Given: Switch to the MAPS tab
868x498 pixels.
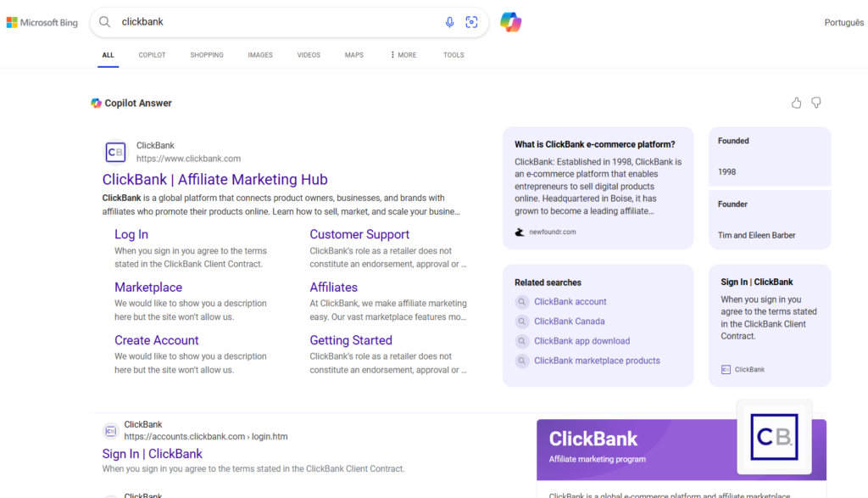Looking at the screenshot, I should (354, 55).
